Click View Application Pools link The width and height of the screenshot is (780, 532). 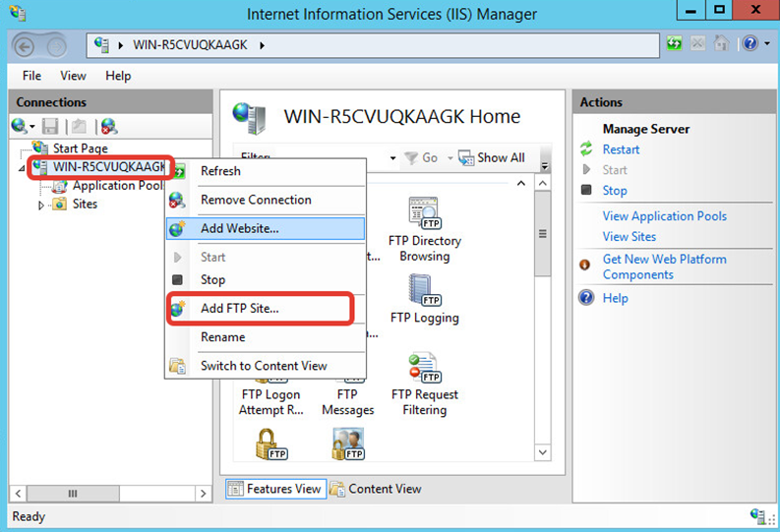coord(665,216)
